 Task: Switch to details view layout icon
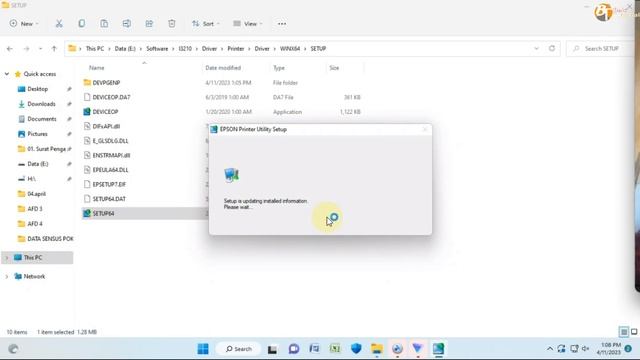[x=624, y=332]
